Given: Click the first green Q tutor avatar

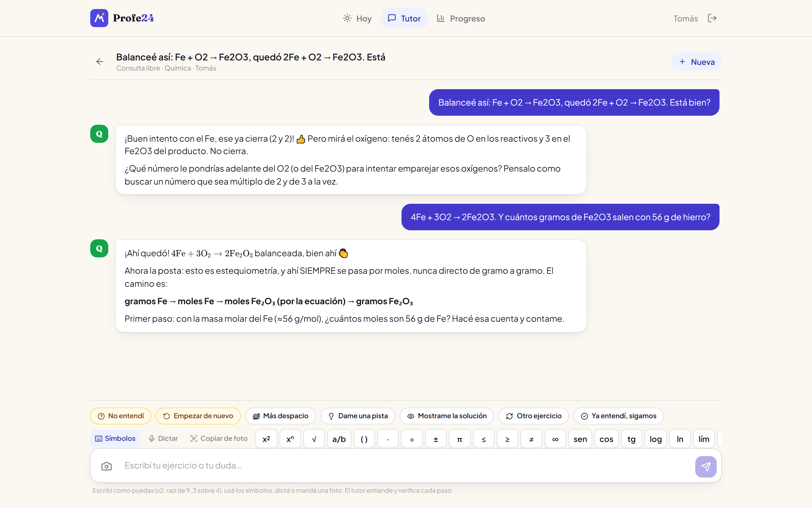Looking at the screenshot, I should pos(99,134).
